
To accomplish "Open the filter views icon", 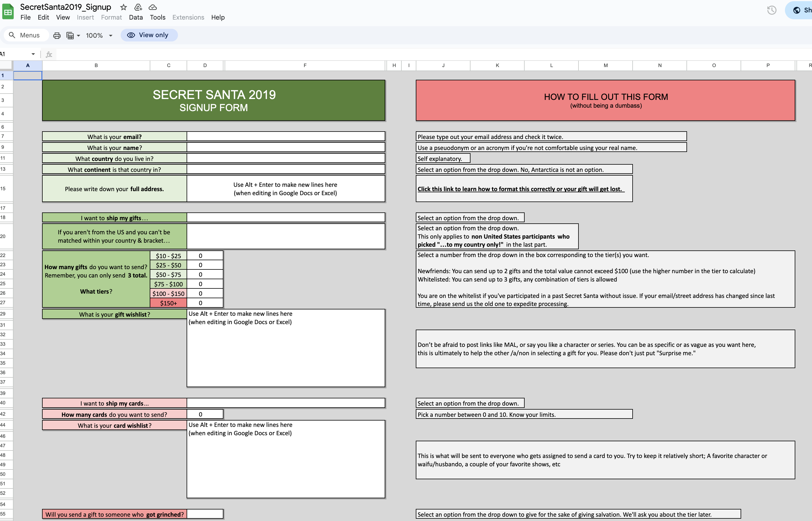I will pyautogui.click(x=70, y=35).
